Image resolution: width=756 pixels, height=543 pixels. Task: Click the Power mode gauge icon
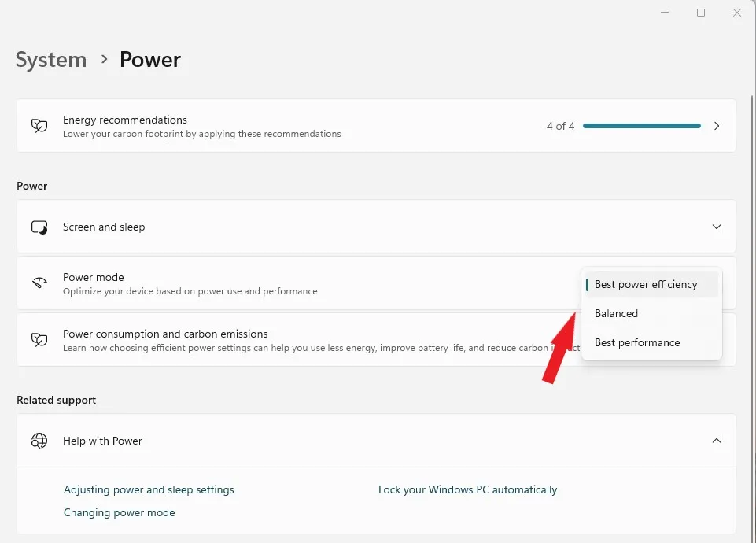(x=39, y=283)
